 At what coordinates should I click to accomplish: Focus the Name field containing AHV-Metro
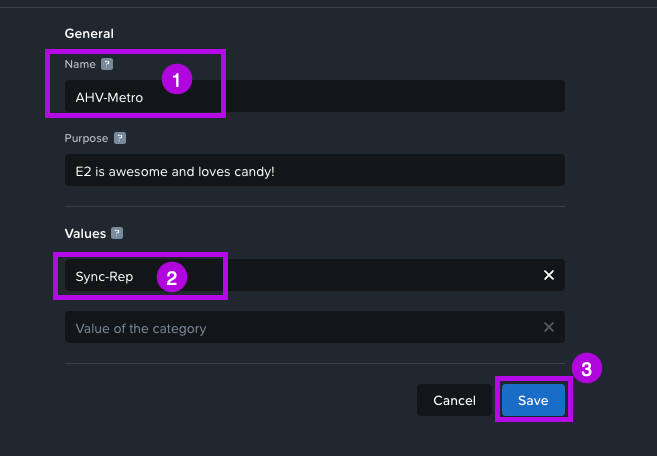tap(315, 96)
